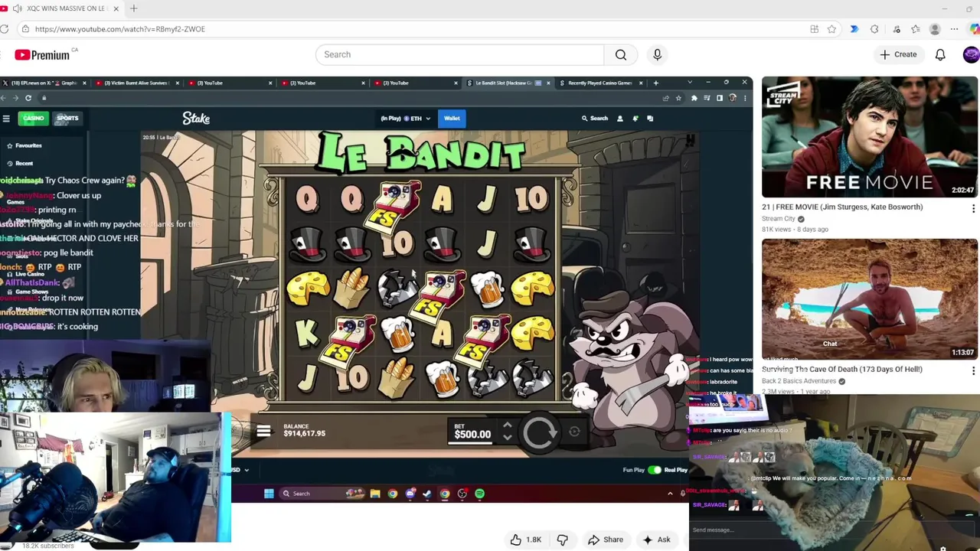This screenshot has height=551, width=980.
Task: Open File Explorer from the streamed taskbar
Action: tap(375, 494)
